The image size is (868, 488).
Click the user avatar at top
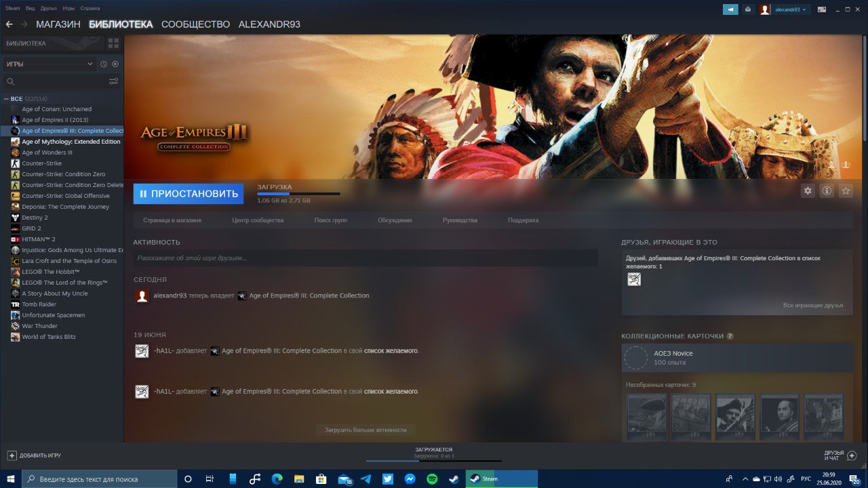(765, 9)
